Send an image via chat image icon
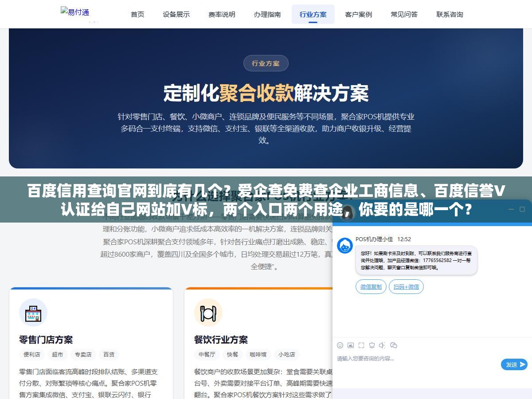Viewport: 532px width, 399px height. [351, 345]
